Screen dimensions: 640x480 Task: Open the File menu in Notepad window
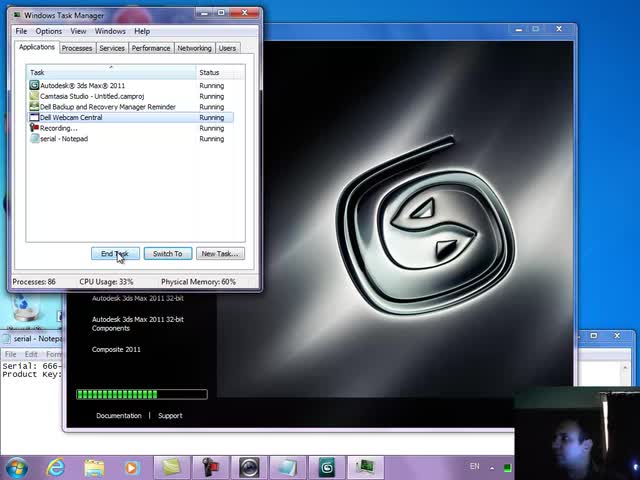(x=10, y=354)
